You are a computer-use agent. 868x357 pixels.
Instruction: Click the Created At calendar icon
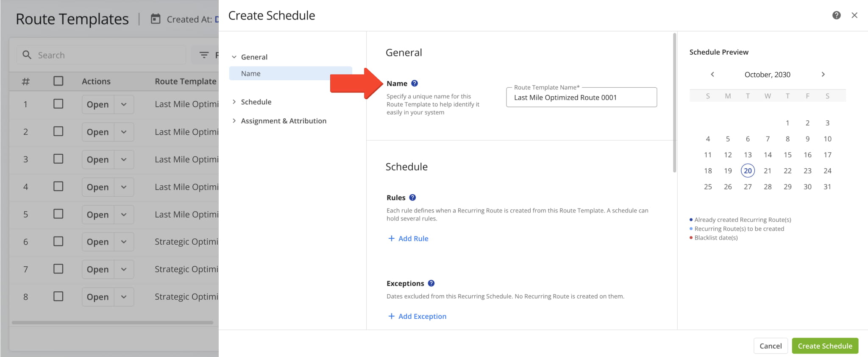156,19
